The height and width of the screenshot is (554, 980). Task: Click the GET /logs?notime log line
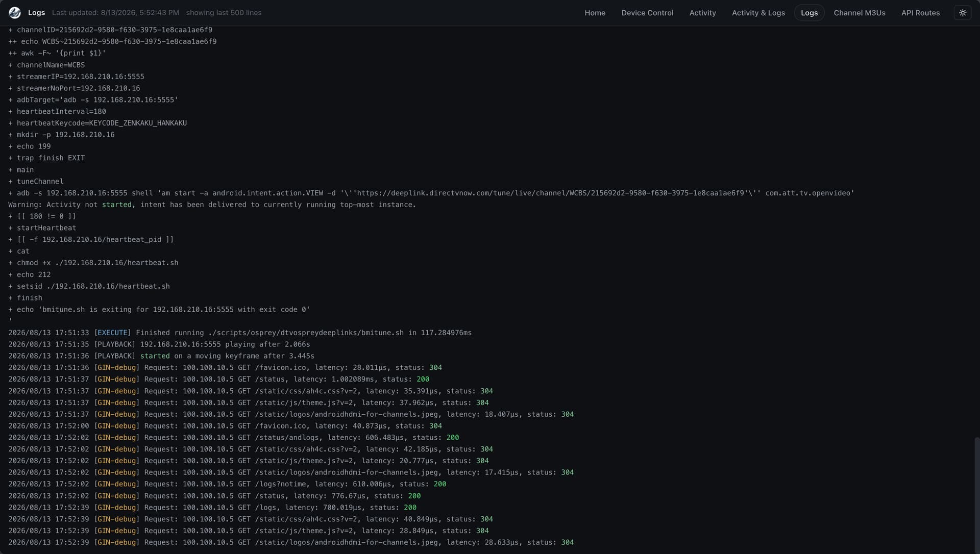click(x=227, y=484)
